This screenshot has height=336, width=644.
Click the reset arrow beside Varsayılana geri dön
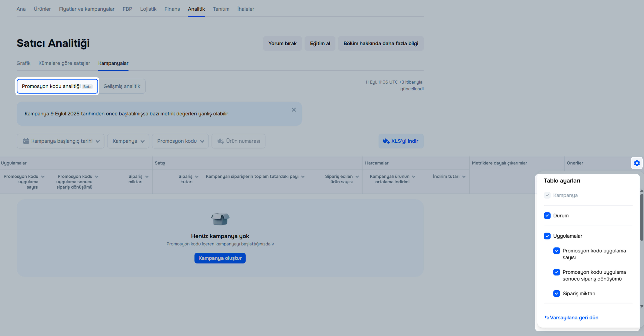546,317
